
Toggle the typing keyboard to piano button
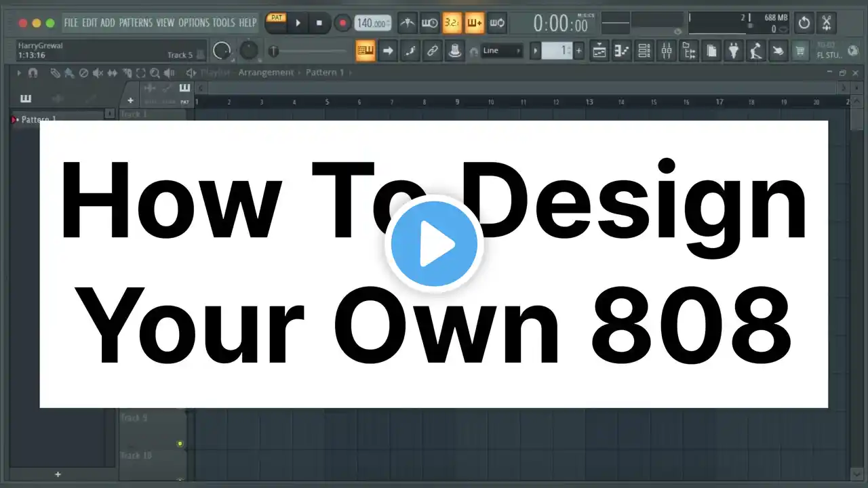[366, 51]
